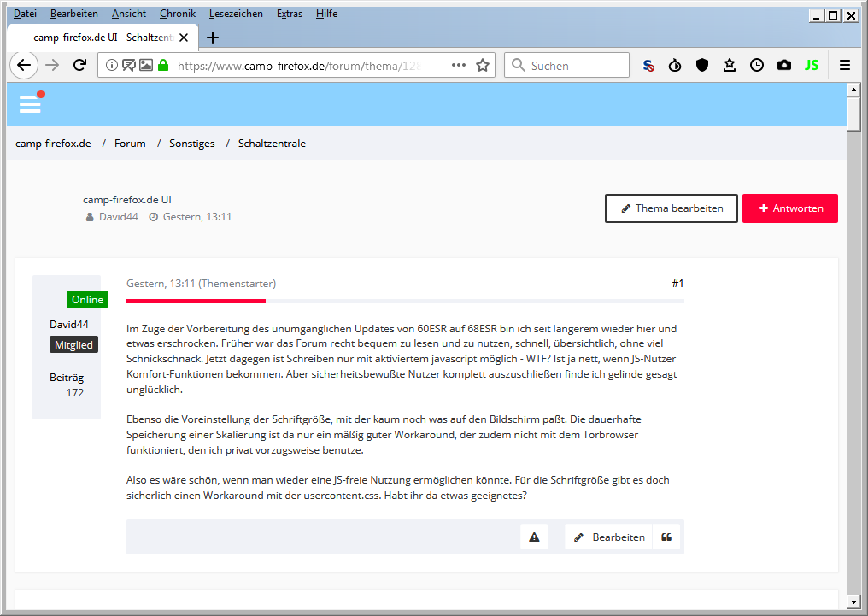Screen dimensions: 868x616
Task: Open the Extras menu
Action: [x=290, y=14]
